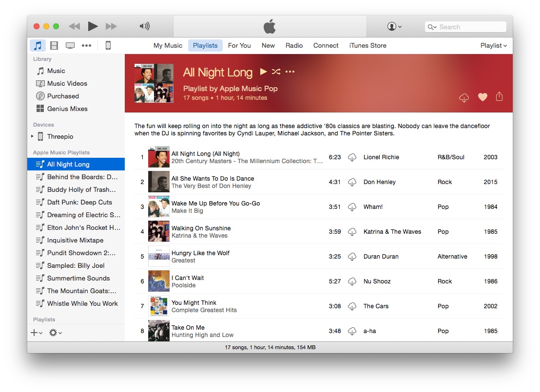Play the All Night Long playlist
Viewport: 540px width, 392px height.
[x=264, y=71]
